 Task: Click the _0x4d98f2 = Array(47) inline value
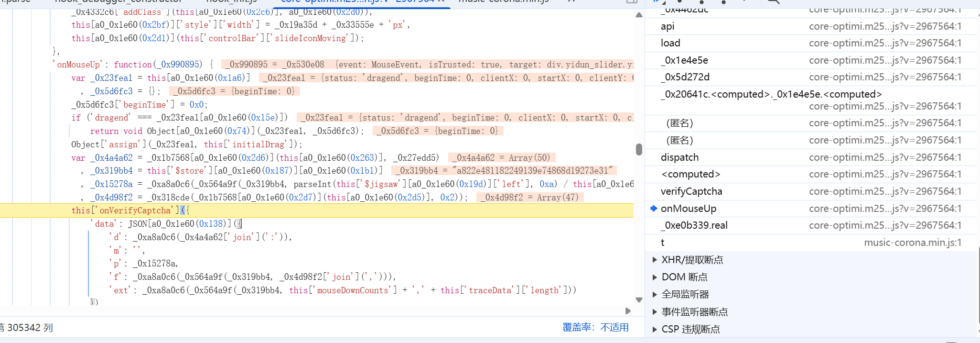coord(530,198)
